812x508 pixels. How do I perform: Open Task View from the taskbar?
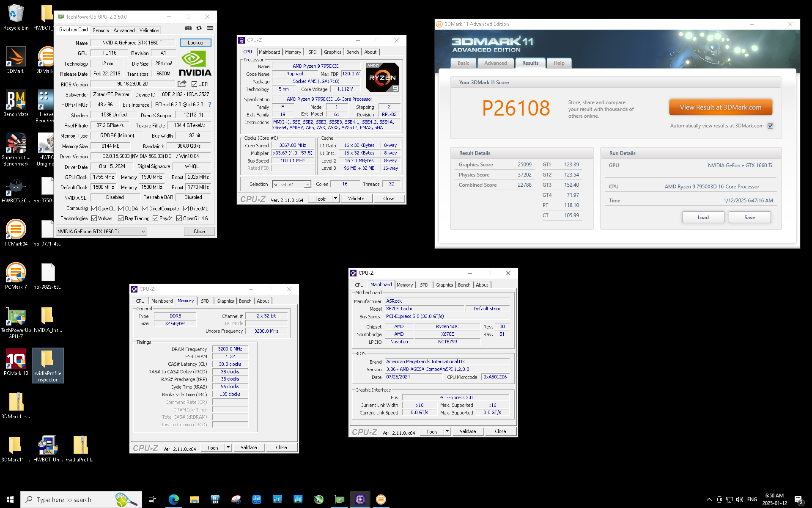(152, 500)
